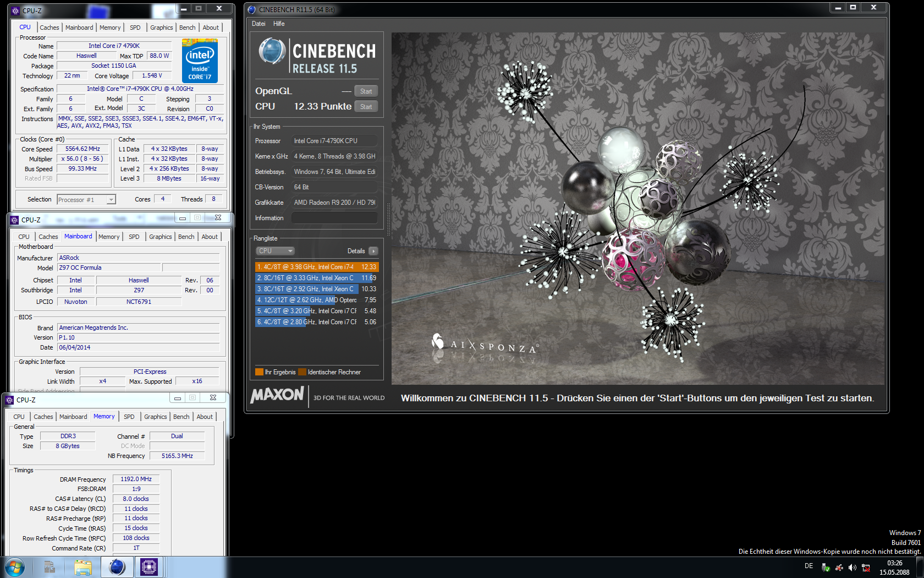The width and height of the screenshot is (924, 578).
Task: Click the Multiplier value x 56.0
Action: (82, 159)
